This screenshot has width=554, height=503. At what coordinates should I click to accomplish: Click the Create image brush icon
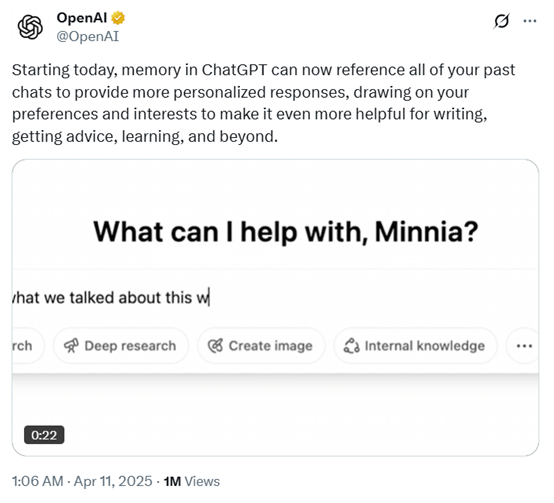(x=216, y=345)
